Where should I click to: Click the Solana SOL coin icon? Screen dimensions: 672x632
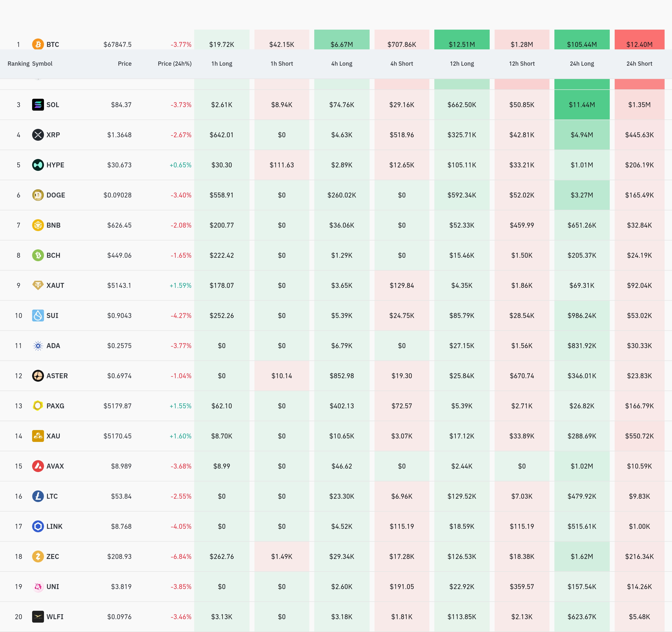coord(38,105)
